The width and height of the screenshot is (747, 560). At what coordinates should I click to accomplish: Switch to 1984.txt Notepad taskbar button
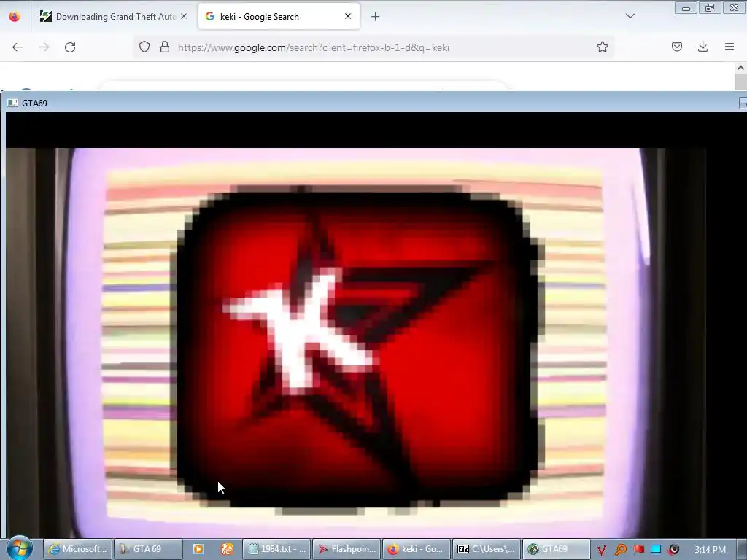tap(276, 549)
